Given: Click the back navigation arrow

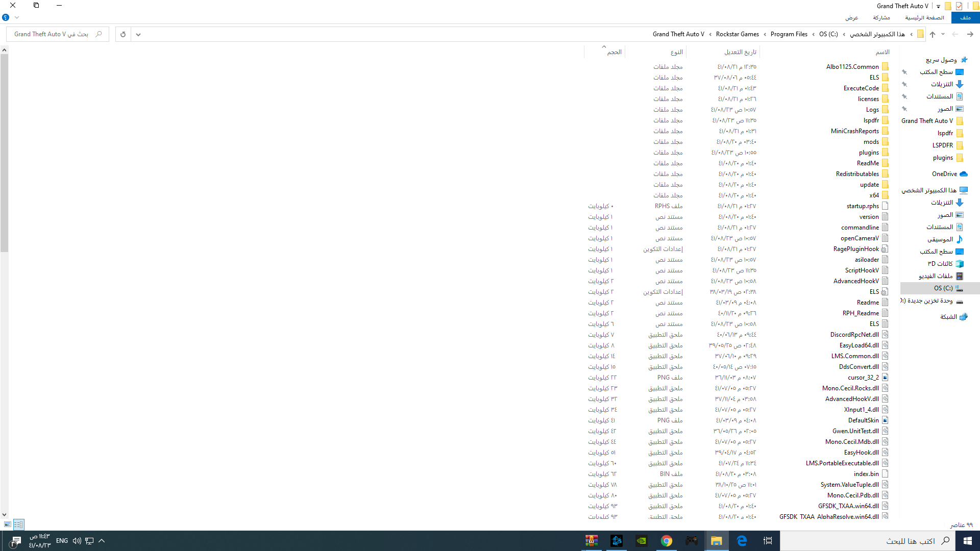Looking at the screenshot, I should (970, 34).
